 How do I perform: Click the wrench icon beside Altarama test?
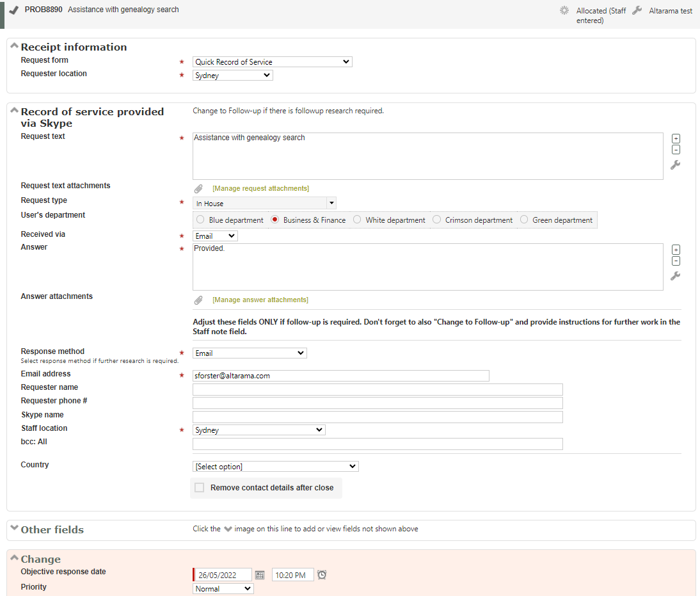pos(637,10)
